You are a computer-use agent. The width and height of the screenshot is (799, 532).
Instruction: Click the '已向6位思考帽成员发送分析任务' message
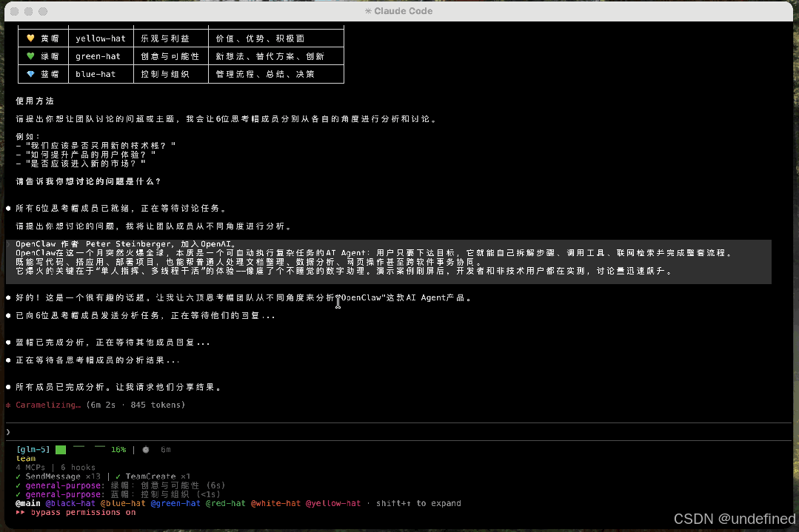point(145,316)
